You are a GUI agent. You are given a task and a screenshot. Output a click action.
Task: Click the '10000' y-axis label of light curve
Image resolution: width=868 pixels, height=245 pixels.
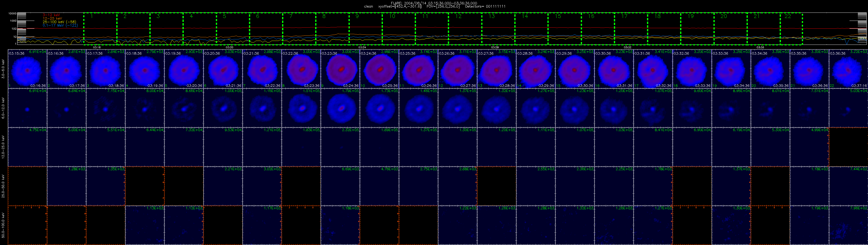(x=13, y=14)
